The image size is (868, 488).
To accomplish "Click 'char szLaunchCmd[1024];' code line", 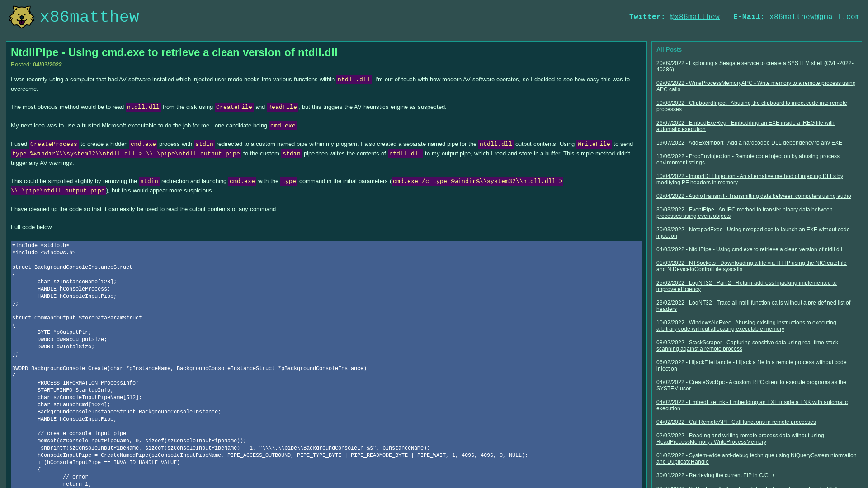I will [74, 405].
